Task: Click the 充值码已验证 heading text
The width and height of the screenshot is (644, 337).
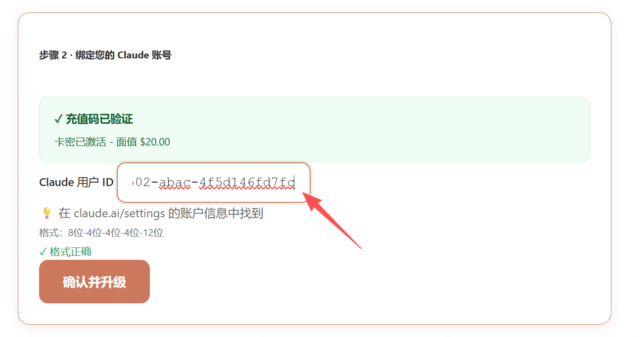Action: [99, 119]
